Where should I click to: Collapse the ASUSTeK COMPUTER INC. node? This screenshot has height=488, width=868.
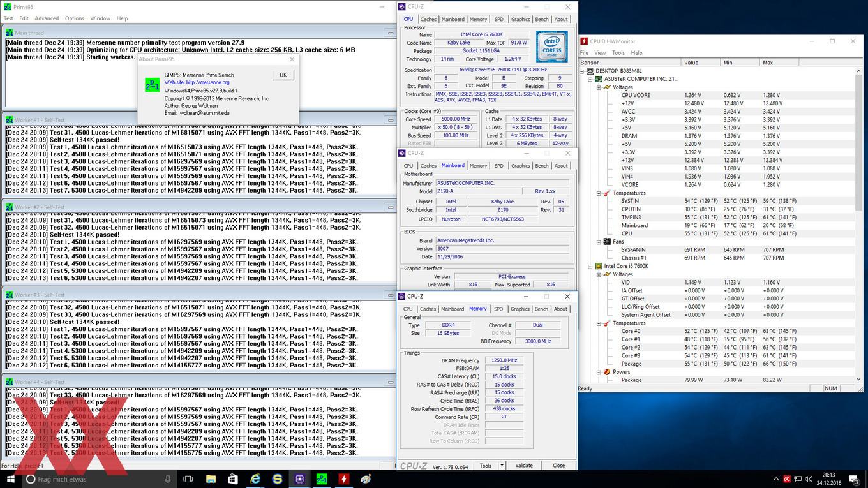pyautogui.click(x=590, y=79)
